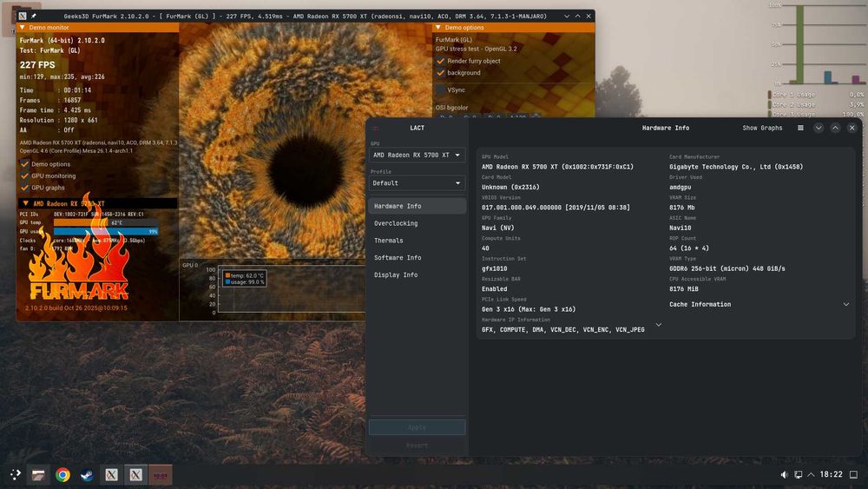Collapse the Demo options panel

[437, 27]
